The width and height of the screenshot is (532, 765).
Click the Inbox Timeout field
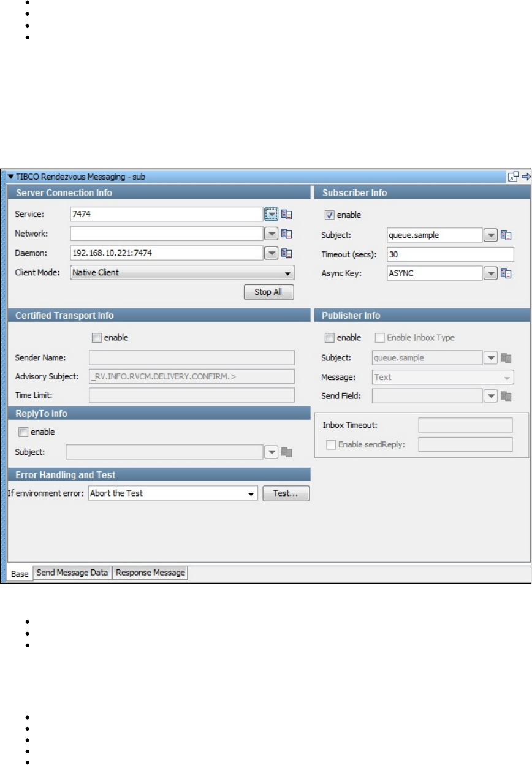[x=465, y=425]
